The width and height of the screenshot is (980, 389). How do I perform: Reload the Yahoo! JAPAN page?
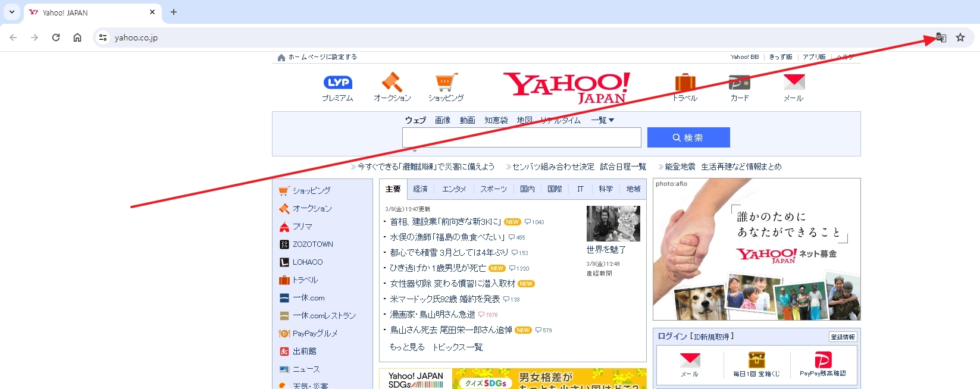point(56,37)
